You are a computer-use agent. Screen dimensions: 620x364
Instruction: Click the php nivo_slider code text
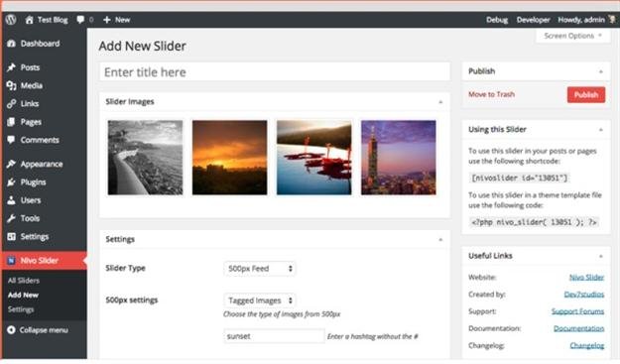point(535,222)
